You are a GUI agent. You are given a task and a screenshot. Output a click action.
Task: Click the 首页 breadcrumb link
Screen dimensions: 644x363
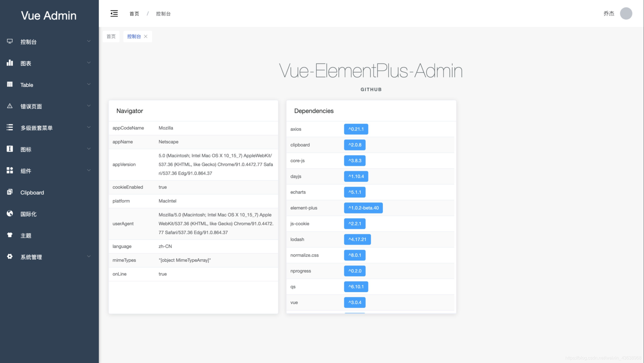pos(134,14)
